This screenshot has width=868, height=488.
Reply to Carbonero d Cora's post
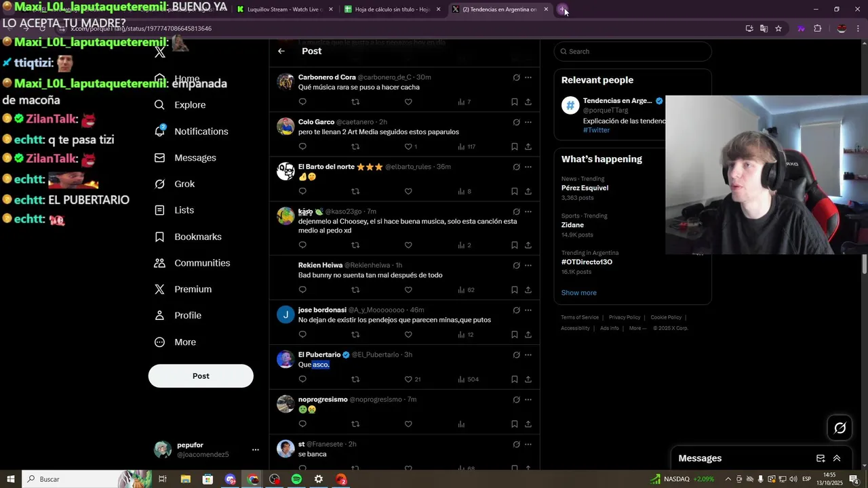coord(302,102)
